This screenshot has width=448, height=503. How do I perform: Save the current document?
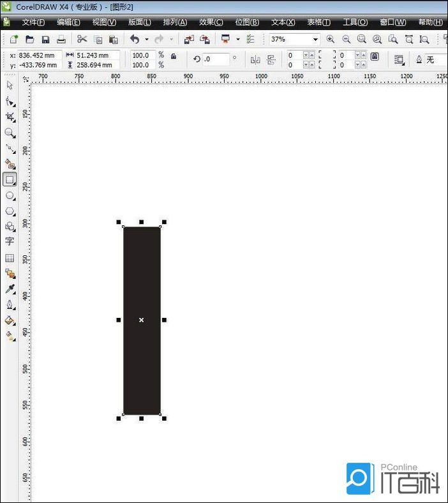pos(45,40)
